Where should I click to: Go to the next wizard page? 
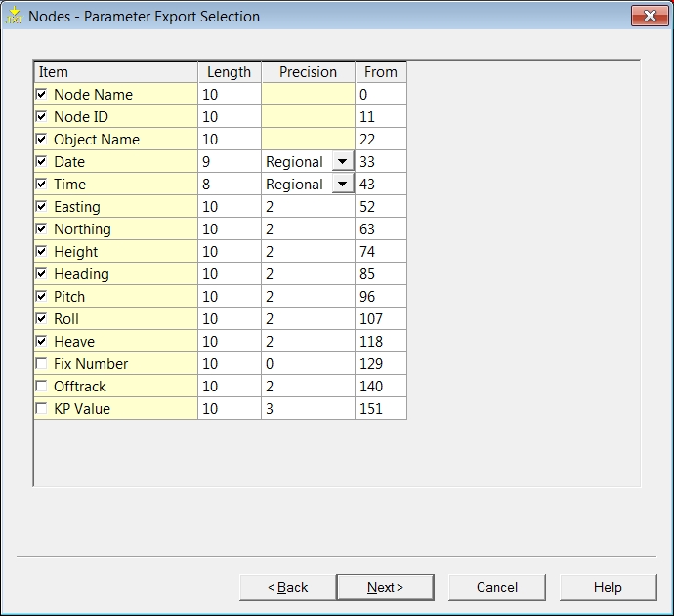coord(385,587)
